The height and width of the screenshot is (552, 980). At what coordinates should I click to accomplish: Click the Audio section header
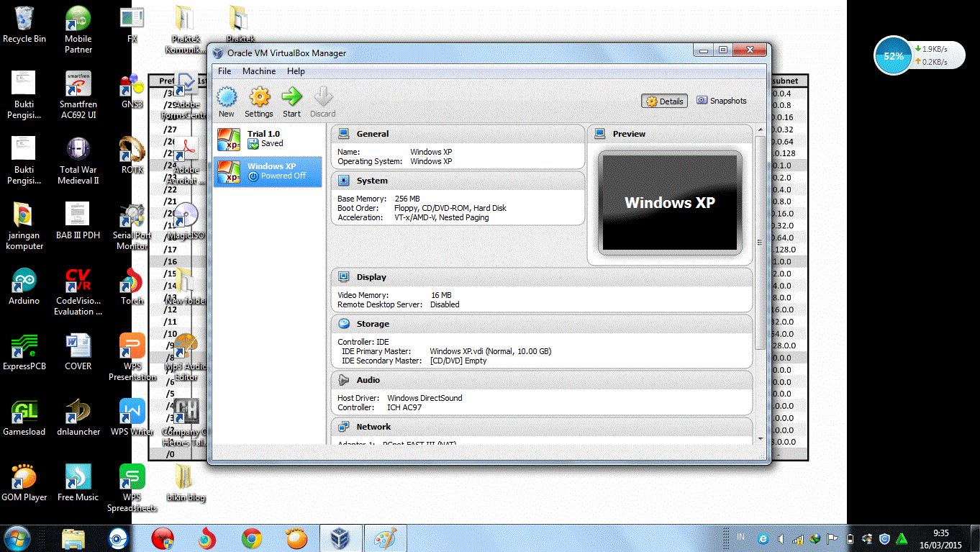click(x=542, y=380)
